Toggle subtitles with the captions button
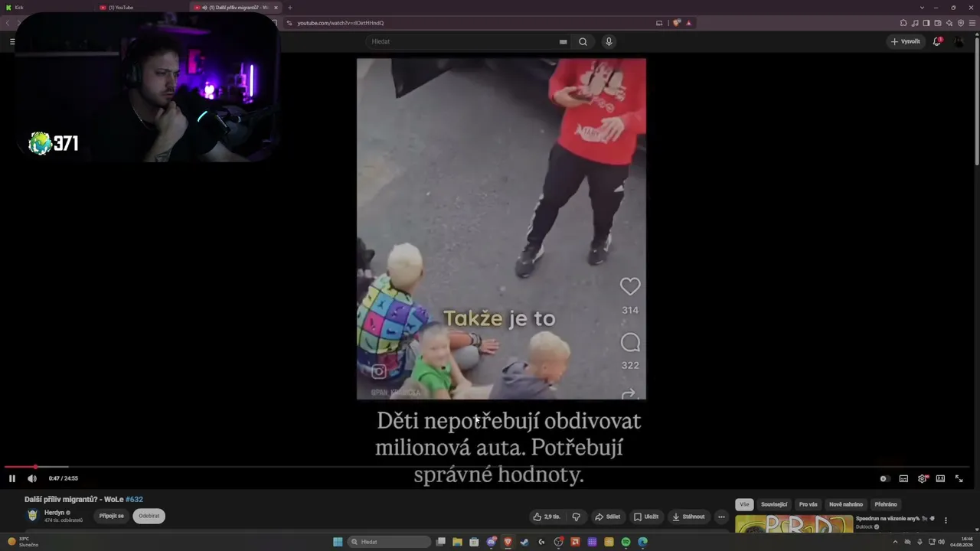 [x=903, y=478]
